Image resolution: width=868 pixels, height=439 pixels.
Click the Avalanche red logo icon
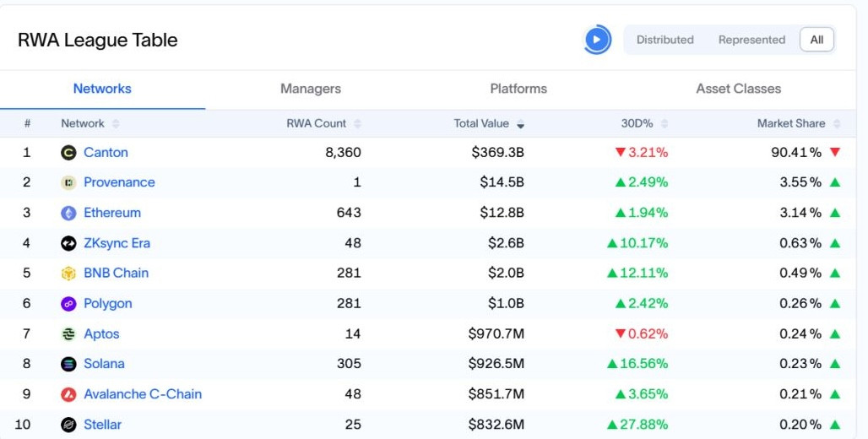click(x=68, y=395)
